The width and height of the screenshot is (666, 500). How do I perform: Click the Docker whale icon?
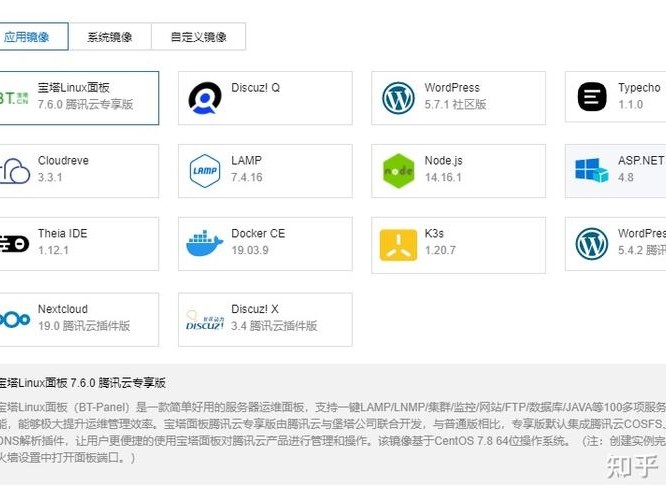pos(205,244)
